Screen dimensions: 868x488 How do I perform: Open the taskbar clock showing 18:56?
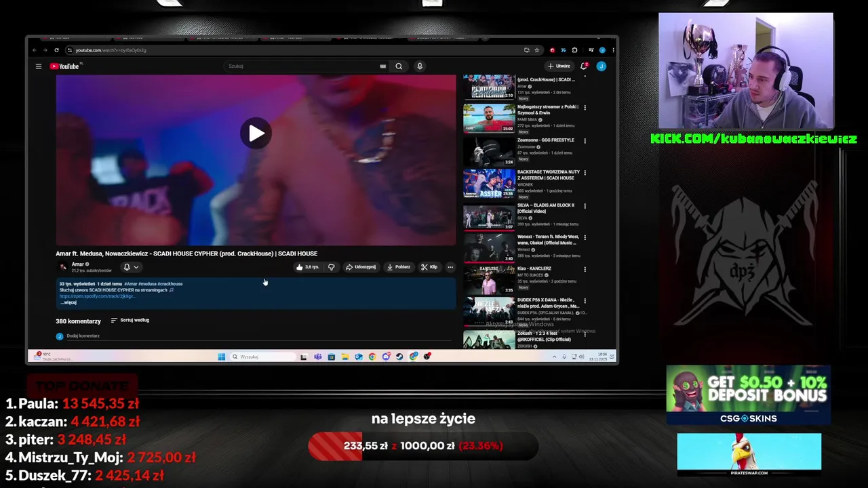point(597,357)
